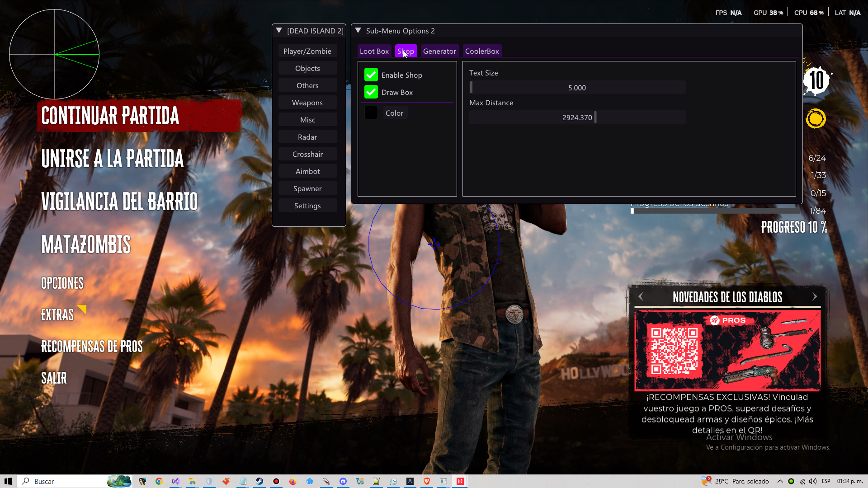
Task: Open File Explorer from the taskbar
Action: tap(193, 481)
